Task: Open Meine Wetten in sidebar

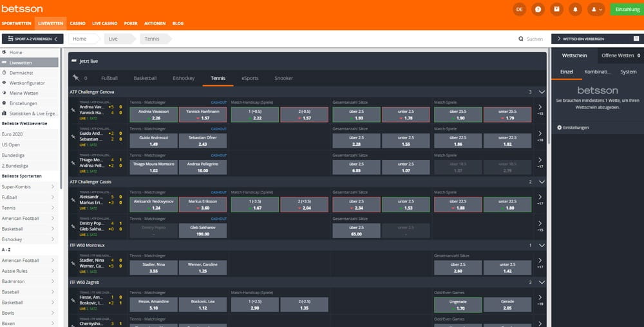Action: click(29, 94)
